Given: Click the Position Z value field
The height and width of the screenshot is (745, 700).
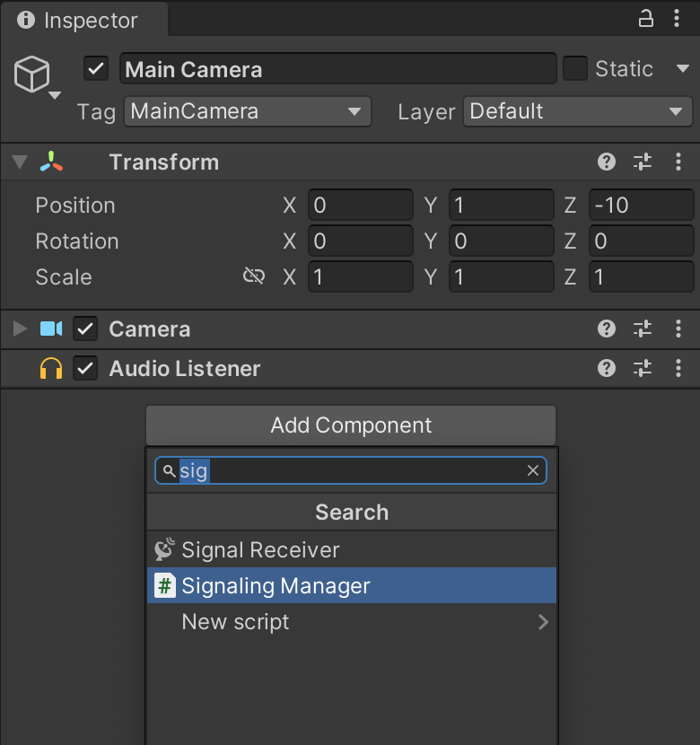Looking at the screenshot, I should [x=642, y=206].
